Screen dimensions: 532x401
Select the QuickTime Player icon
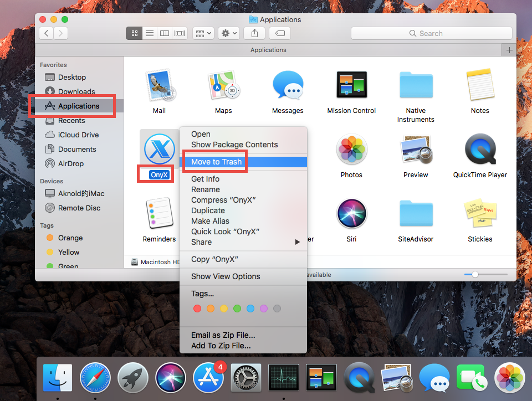click(x=480, y=149)
